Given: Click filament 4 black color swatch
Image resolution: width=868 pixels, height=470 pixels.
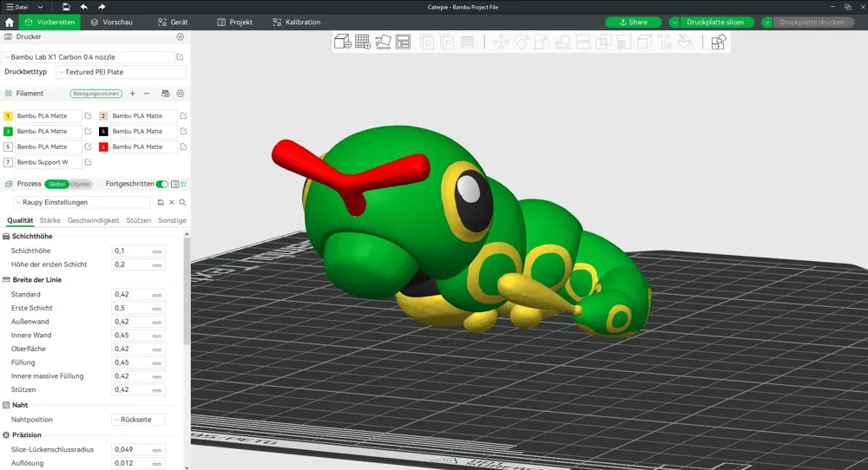Looking at the screenshot, I should pyautogui.click(x=103, y=131).
